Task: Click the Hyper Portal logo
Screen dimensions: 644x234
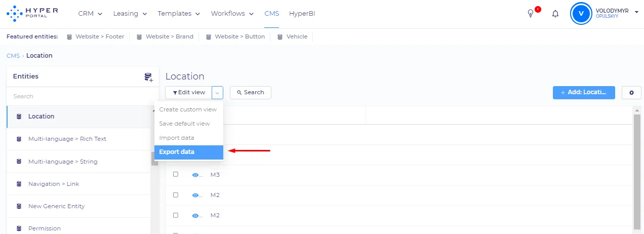Action: [32, 14]
